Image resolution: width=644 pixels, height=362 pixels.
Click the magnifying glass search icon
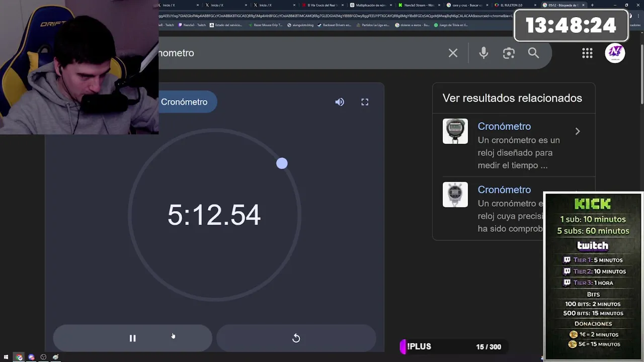(533, 53)
